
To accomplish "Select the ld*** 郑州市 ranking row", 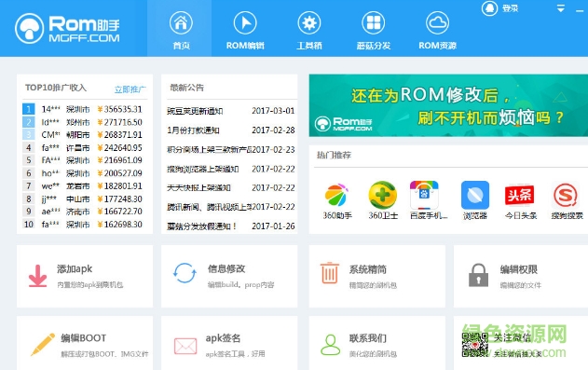I will 83,122.
